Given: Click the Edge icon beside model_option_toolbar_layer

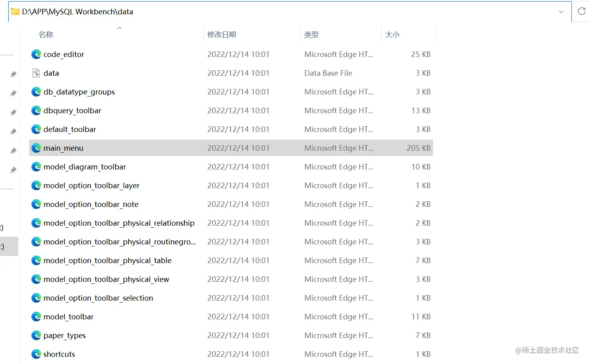Looking at the screenshot, I should coord(36,185).
